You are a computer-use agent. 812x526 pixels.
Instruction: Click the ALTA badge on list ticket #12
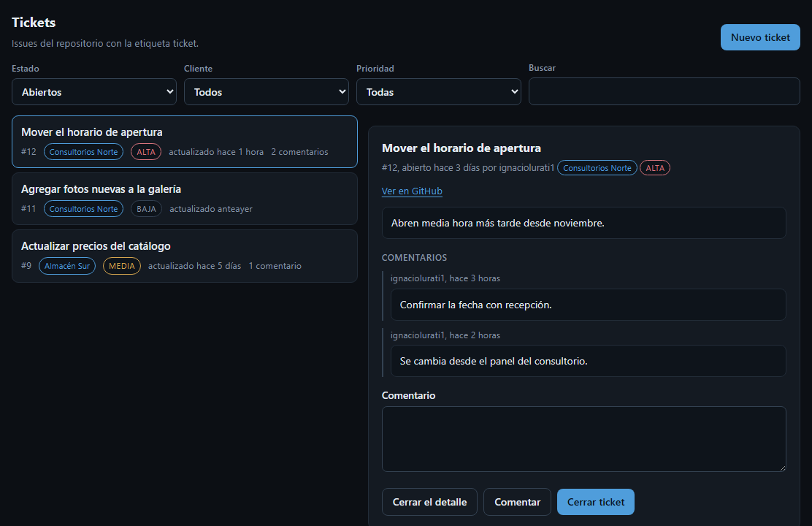click(x=146, y=152)
